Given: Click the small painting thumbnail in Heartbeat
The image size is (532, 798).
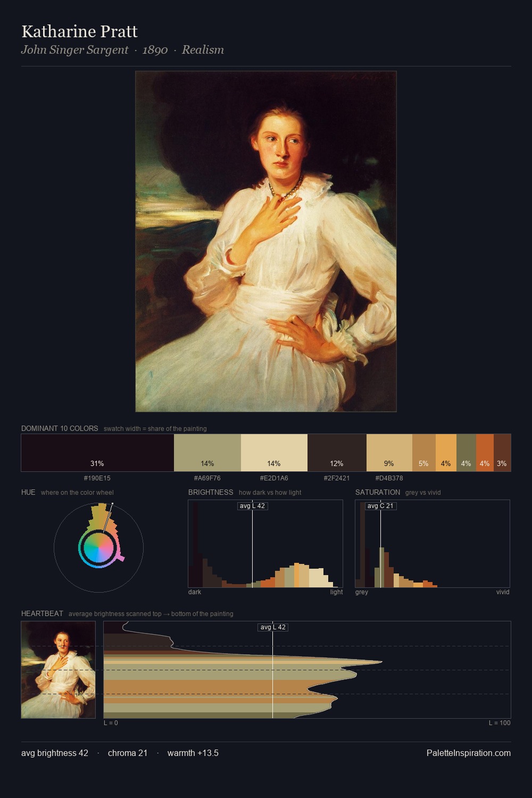Looking at the screenshot, I should [x=59, y=670].
